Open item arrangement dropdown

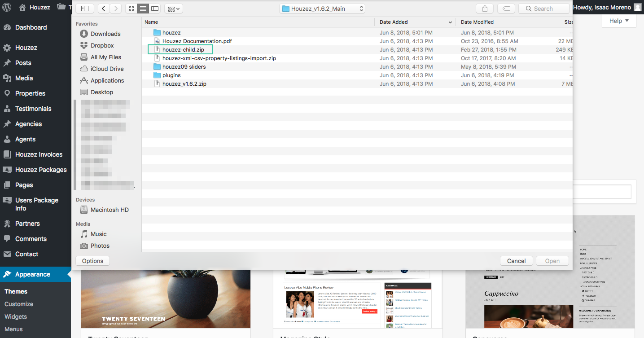pyautogui.click(x=173, y=9)
